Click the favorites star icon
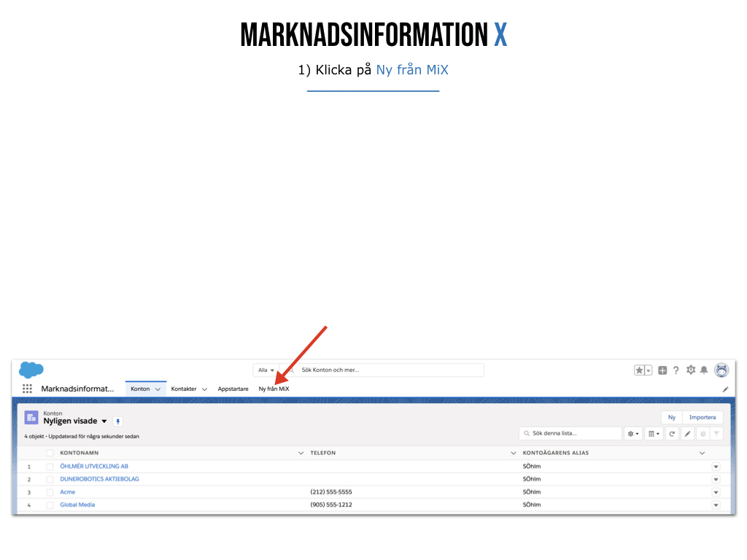Image resolution: width=747 pixels, height=560 pixels. 639,370
